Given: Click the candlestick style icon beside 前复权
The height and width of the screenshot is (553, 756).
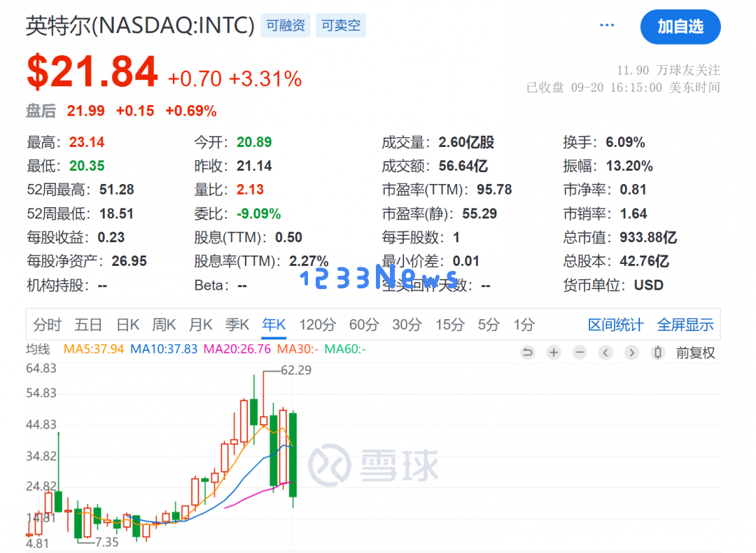Looking at the screenshot, I should (657, 352).
